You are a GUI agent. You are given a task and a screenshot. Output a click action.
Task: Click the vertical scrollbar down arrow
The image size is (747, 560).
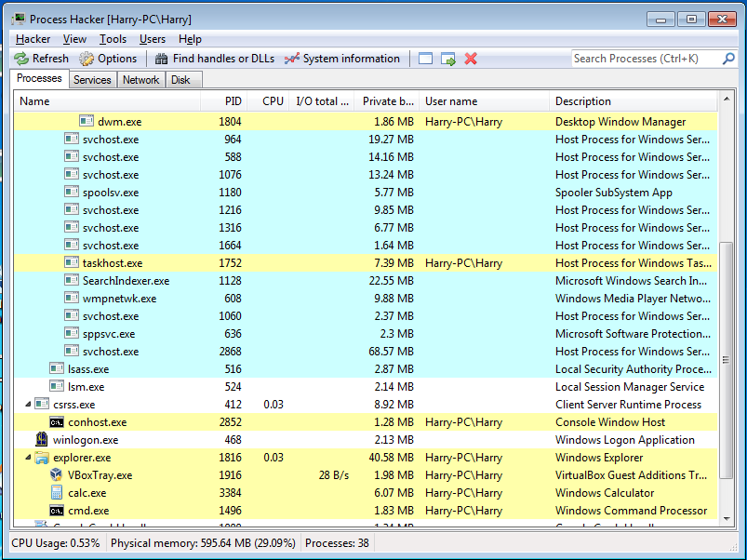[x=726, y=519]
